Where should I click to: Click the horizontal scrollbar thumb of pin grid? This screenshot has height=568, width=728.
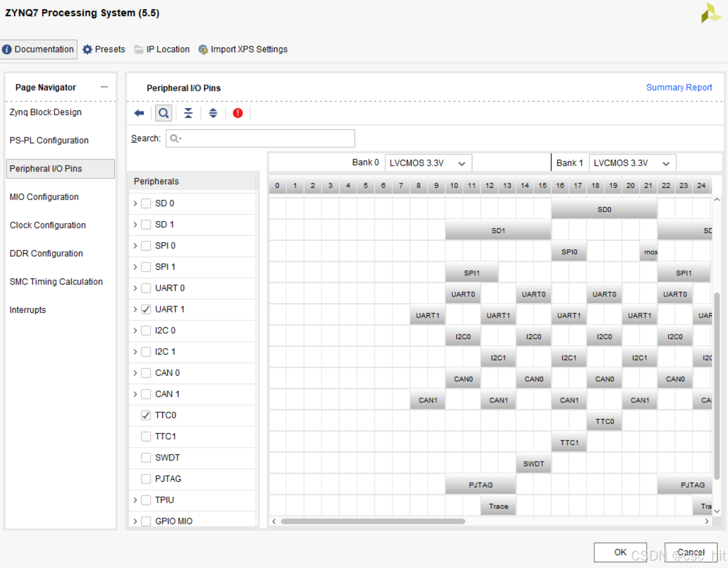(373, 521)
